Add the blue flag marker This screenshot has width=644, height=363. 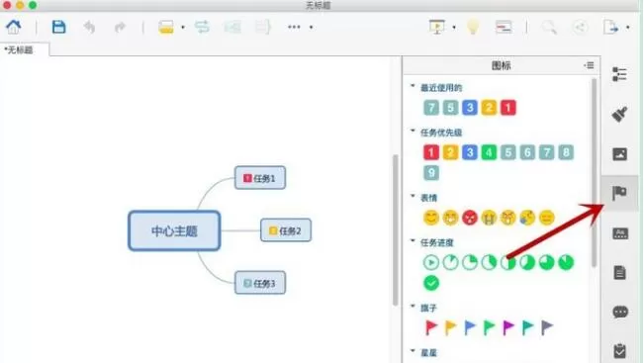(x=470, y=327)
